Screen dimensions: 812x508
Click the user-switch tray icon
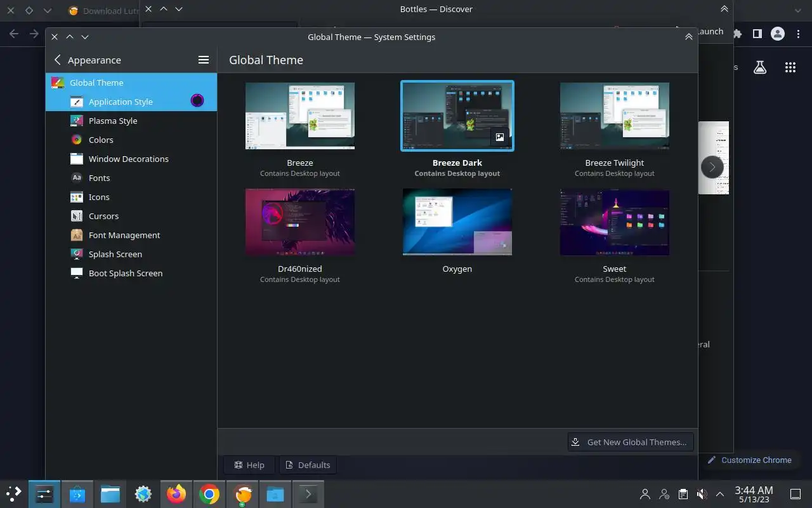pos(664,494)
